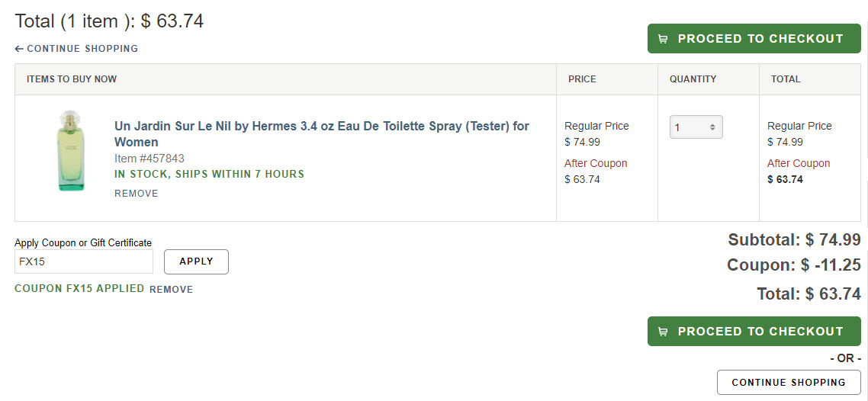Viewport: 868px width, 401px height.
Task: Click the Total column header
Action: point(786,79)
